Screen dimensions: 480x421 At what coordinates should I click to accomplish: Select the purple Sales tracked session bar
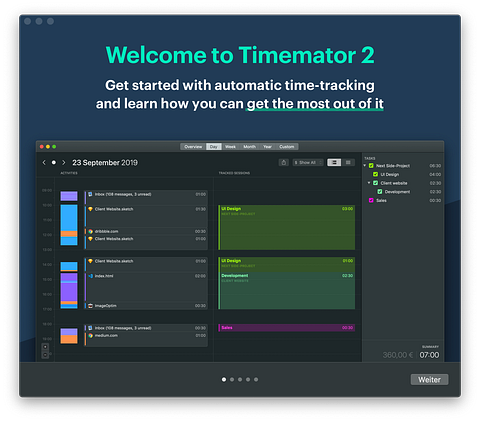(287, 328)
